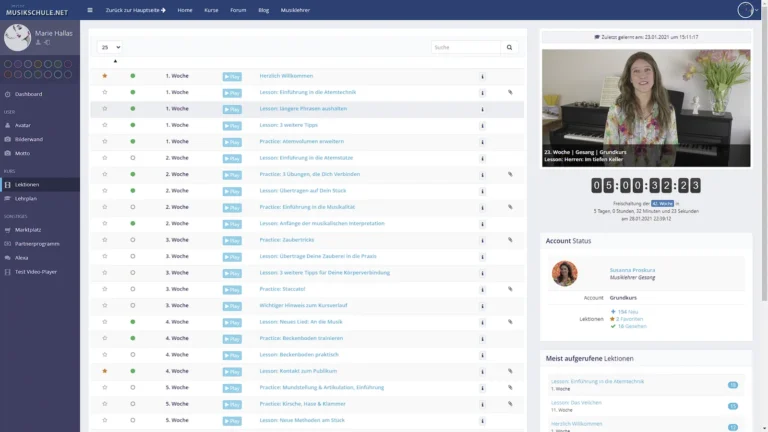
Task: Open Lehrplan in sidebar
Action: click(25, 198)
